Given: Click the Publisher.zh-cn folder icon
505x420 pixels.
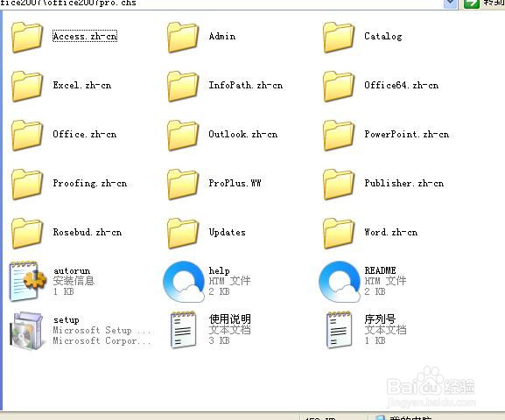Looking at the screenshot, I should coord(339,185).
